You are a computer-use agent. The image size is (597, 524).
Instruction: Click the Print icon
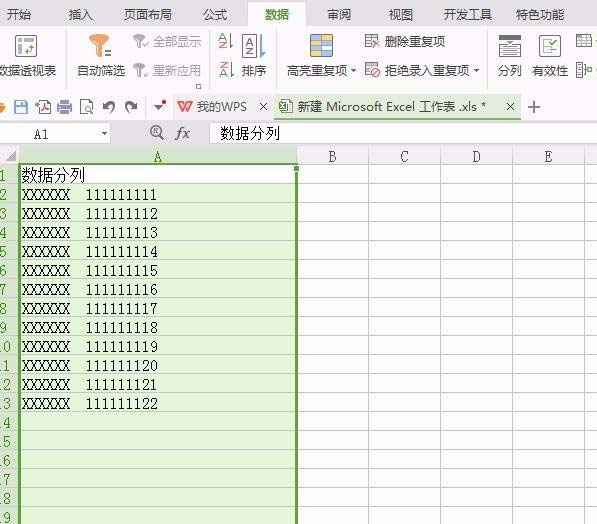pyautogui.click(x=64, y=107)
